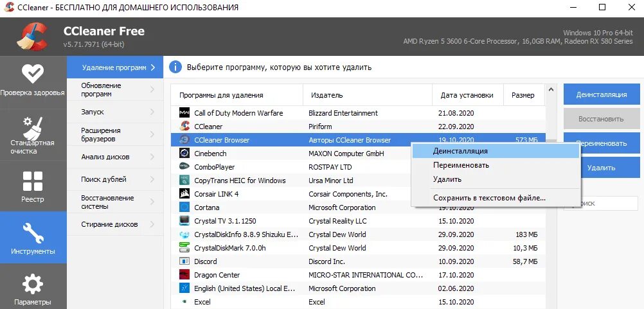
Task: Click the scrollbar up arrow of programs list
Action: (551, 89)
